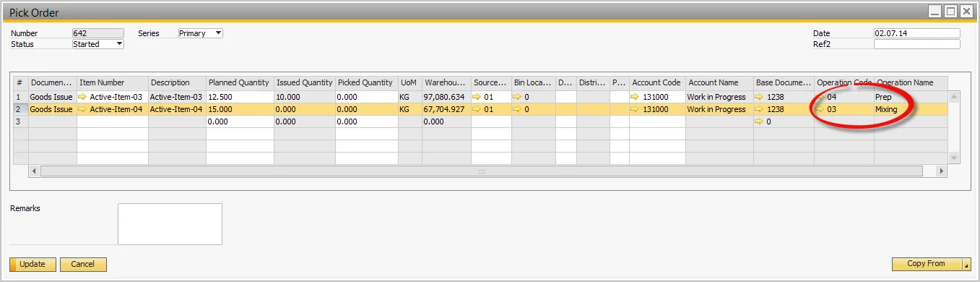Click the Ref2 input field
Image resolution: width=980 pixels, height=282 pixels.
(916, 44)
